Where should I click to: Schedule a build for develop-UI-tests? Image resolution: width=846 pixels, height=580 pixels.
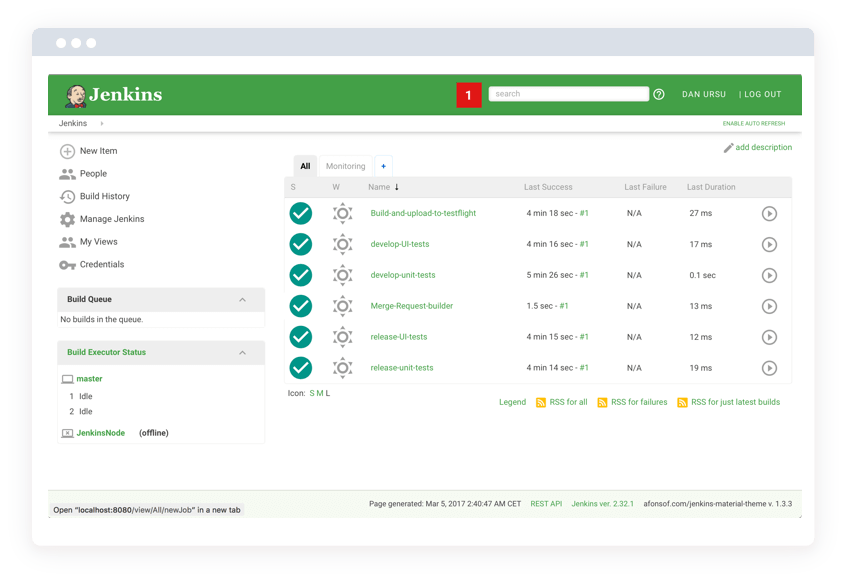tap(769, 244)
